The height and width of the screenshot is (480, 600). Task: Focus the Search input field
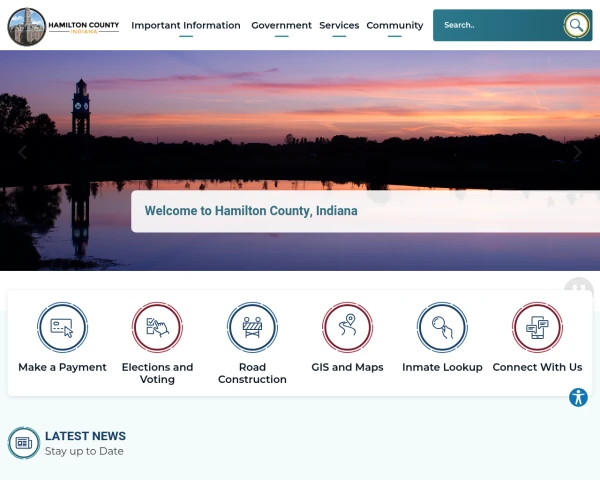pyautogui.click(x=497, y=25)
